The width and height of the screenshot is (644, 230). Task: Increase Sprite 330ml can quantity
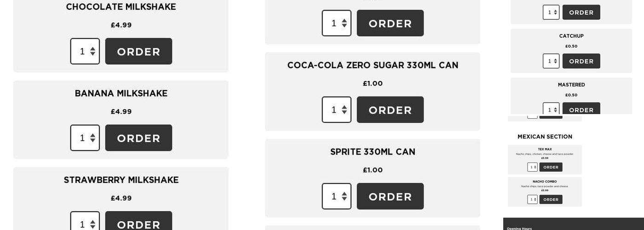click(345, 194)
